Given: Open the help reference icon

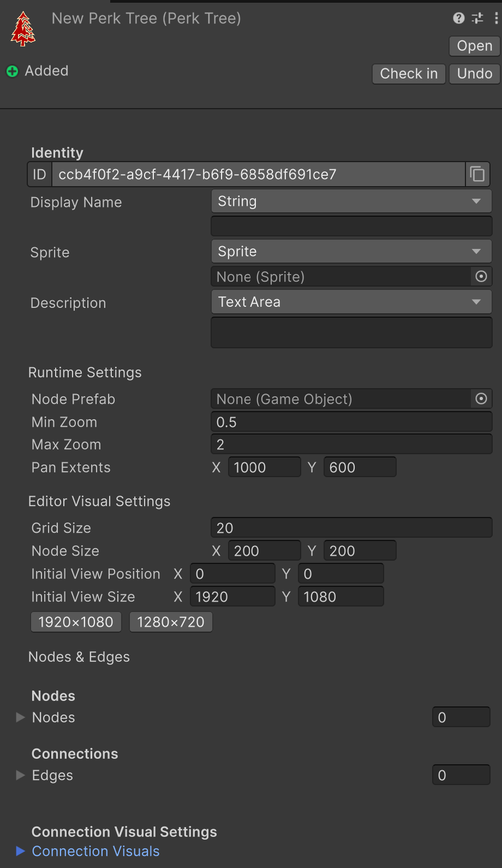Looking at the screenshot, I should 458,18.
